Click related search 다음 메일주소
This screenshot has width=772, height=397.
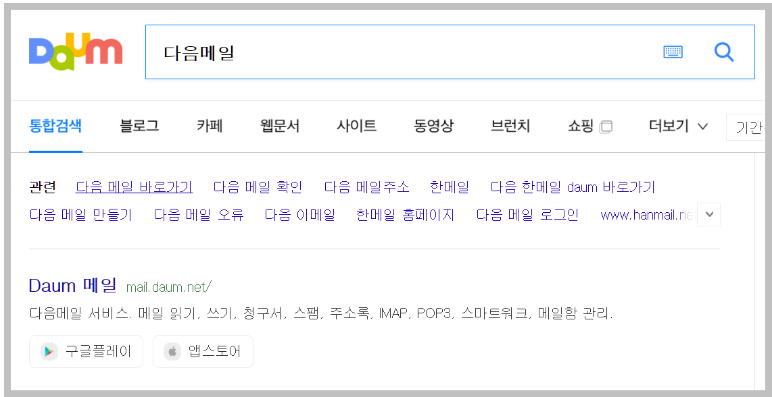pos(366,187)
